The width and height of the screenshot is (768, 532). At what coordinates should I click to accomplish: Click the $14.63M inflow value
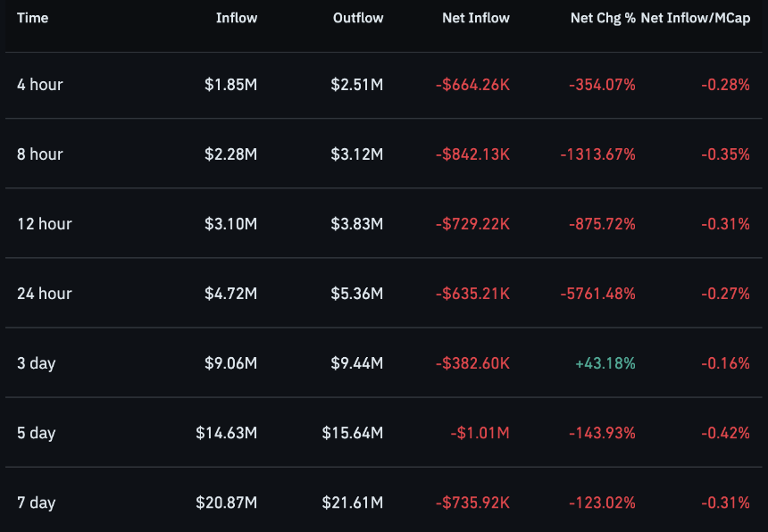click(x=226, y=433)
